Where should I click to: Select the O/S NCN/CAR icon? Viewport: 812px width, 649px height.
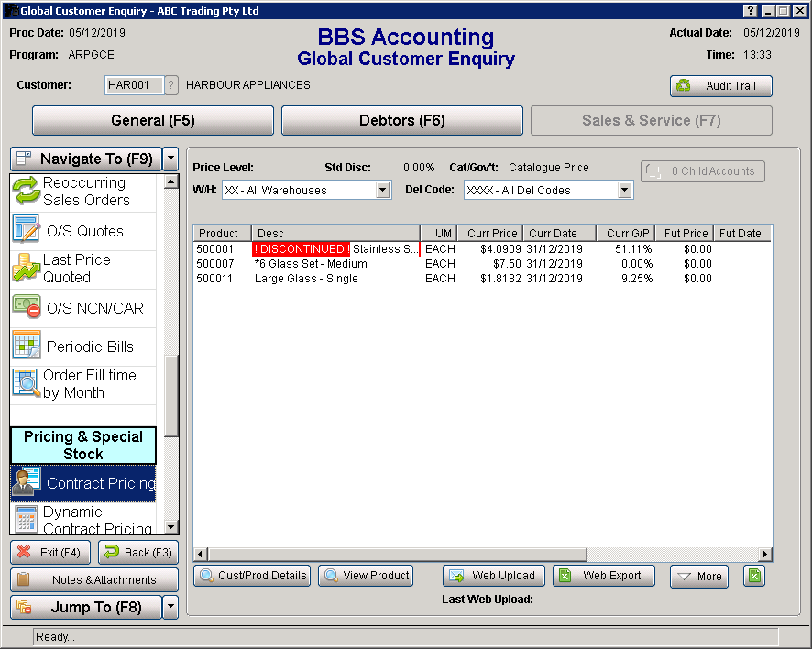coord(26,308)
